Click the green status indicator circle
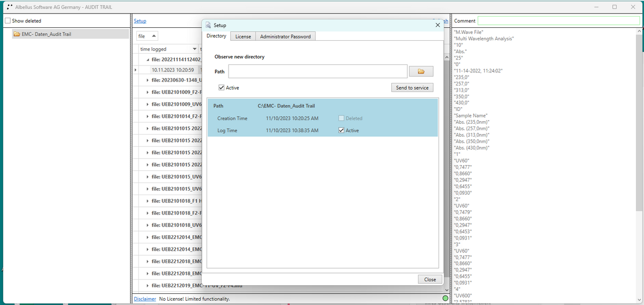The width and height of the screenshot is (644, 305). tap(445, 298)
